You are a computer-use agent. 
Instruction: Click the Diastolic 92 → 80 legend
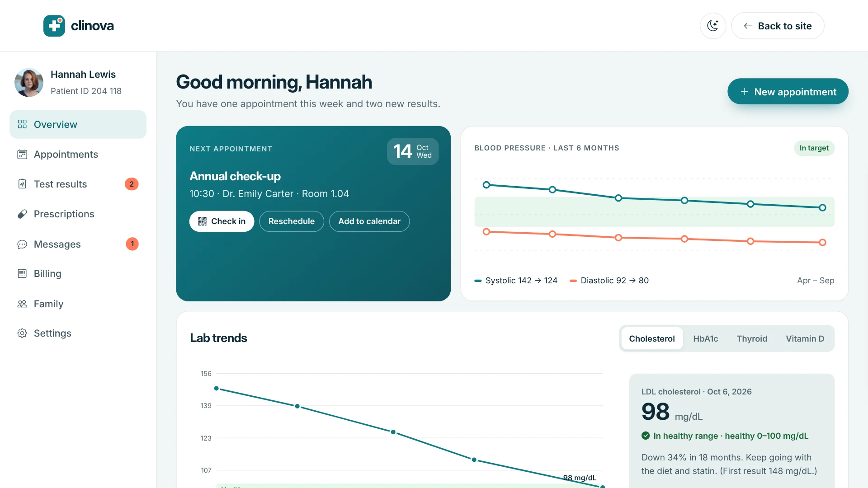(609, 281)
